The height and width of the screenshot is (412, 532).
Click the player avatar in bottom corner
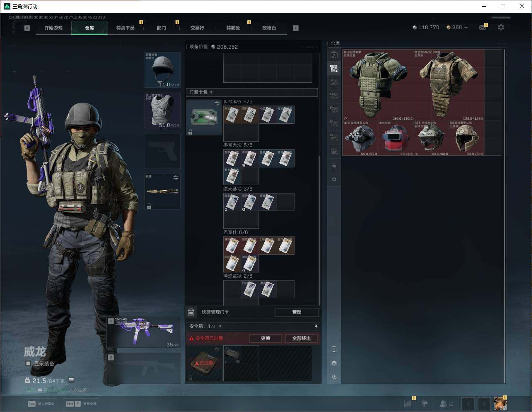tap(500, 403)
